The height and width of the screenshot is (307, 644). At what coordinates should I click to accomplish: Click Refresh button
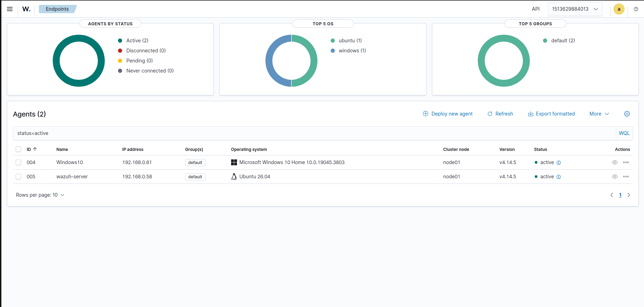(500, 114)
